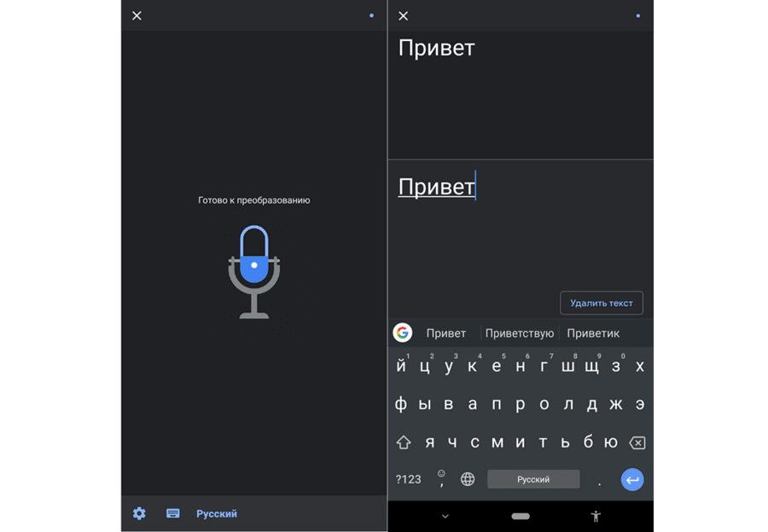Close the left transcription screen

click(x=137, y=15)
